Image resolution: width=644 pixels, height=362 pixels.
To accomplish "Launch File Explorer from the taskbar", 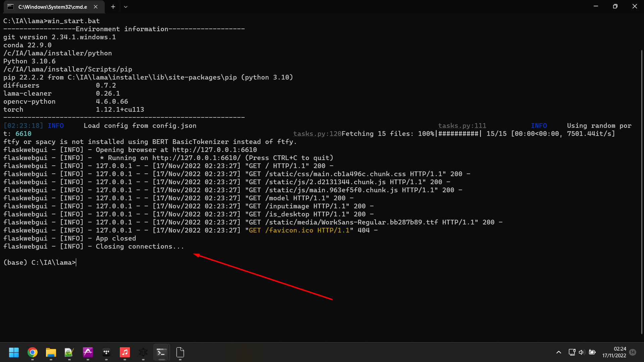I will (51, 353).
